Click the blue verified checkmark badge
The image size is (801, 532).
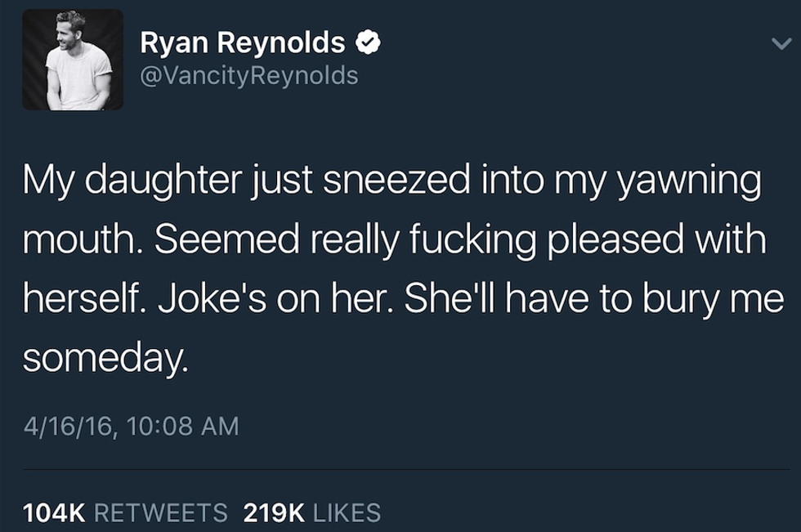pyautogui.click(x=371, y=42)
